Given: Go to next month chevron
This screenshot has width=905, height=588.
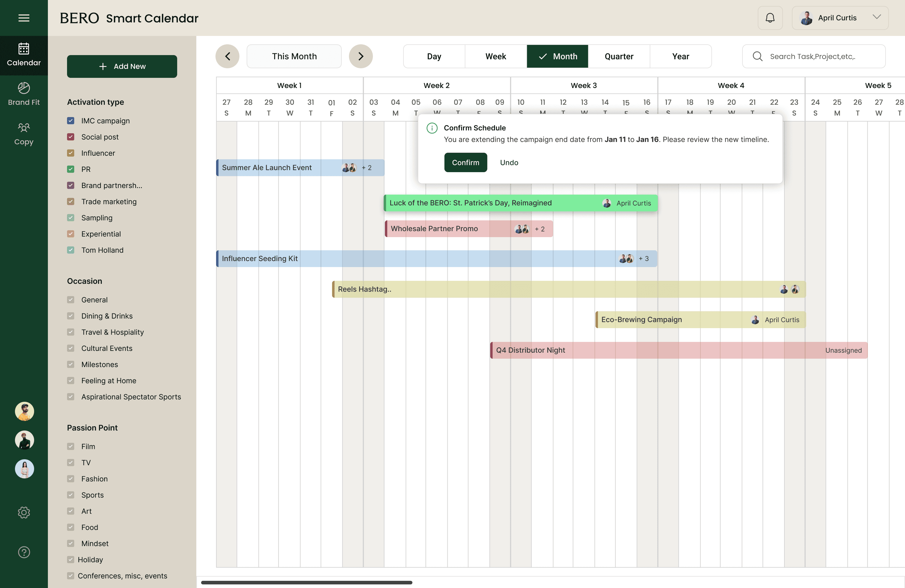Looking at the screenshot, I should point(361,56).
